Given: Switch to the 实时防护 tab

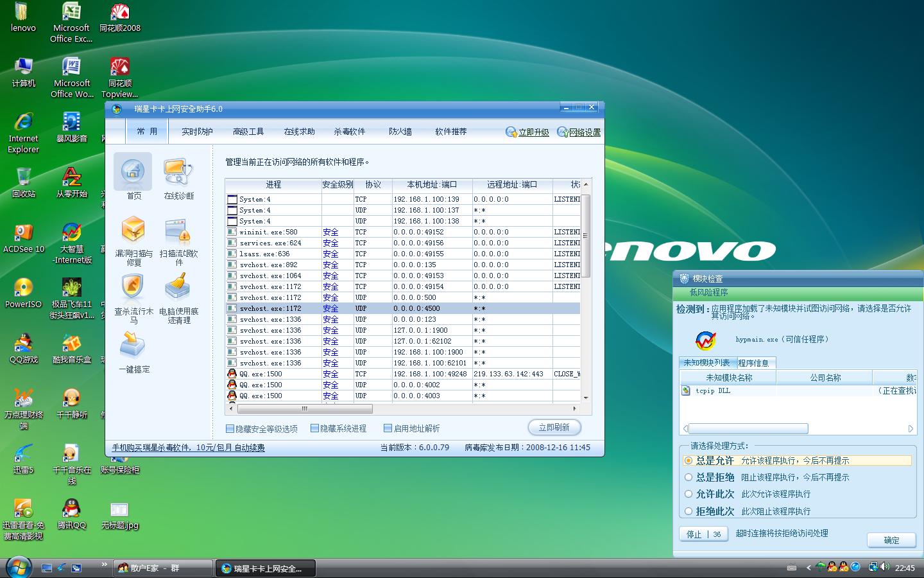Looking at the screenshot, I should pyautogui.click(x=197, y=132).
